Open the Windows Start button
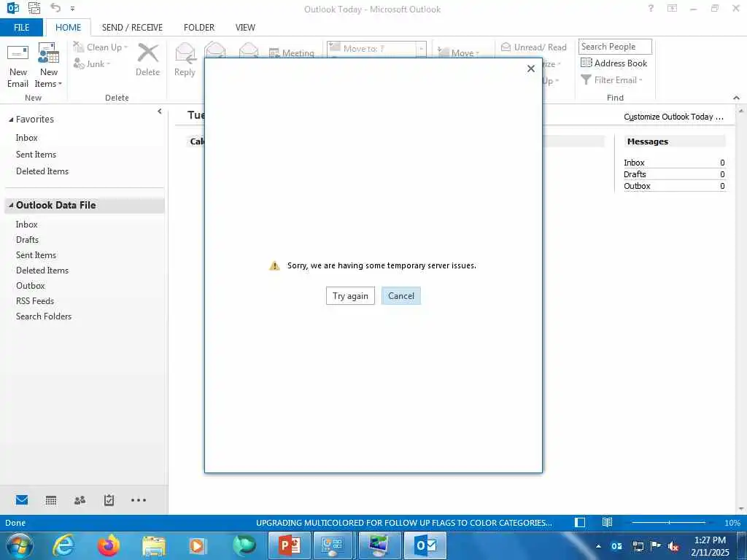This screenshot has height=560, width=747. (x=19, y=545)
